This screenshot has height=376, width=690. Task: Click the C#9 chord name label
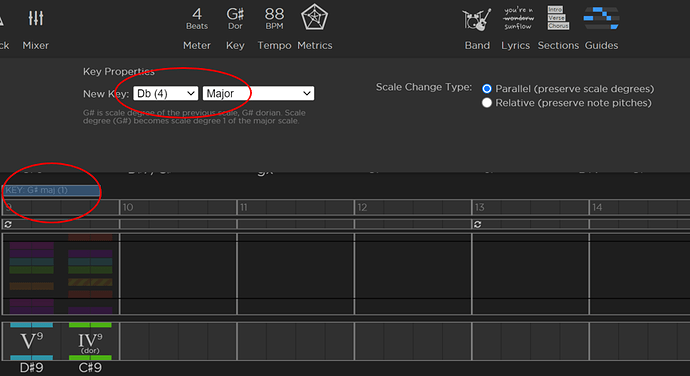tap(90, 368)
